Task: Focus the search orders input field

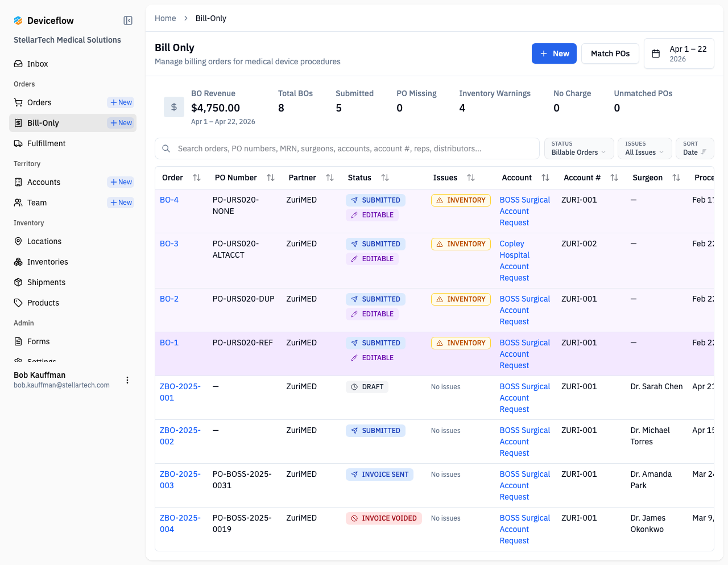Action: click(x=347, y=149)
